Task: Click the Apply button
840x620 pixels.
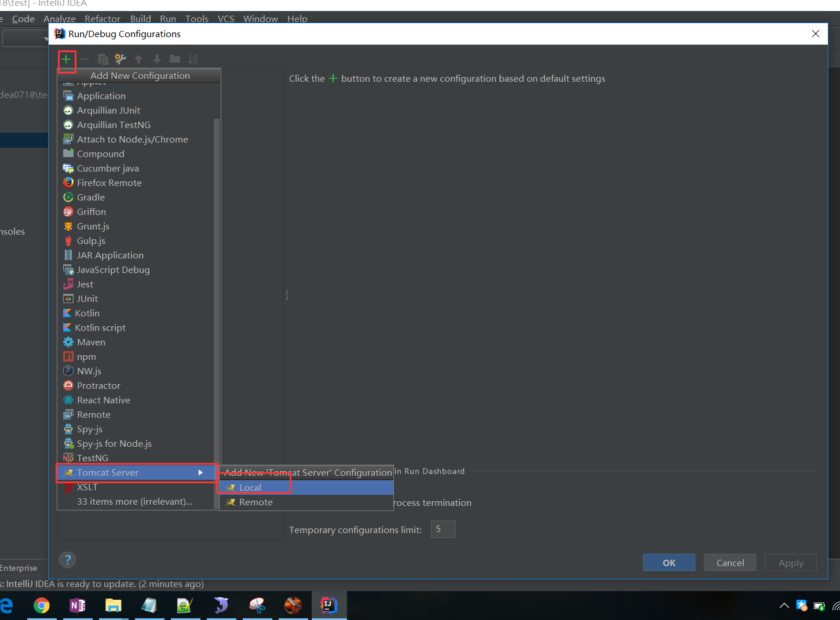Action: (x=791, y=563)
